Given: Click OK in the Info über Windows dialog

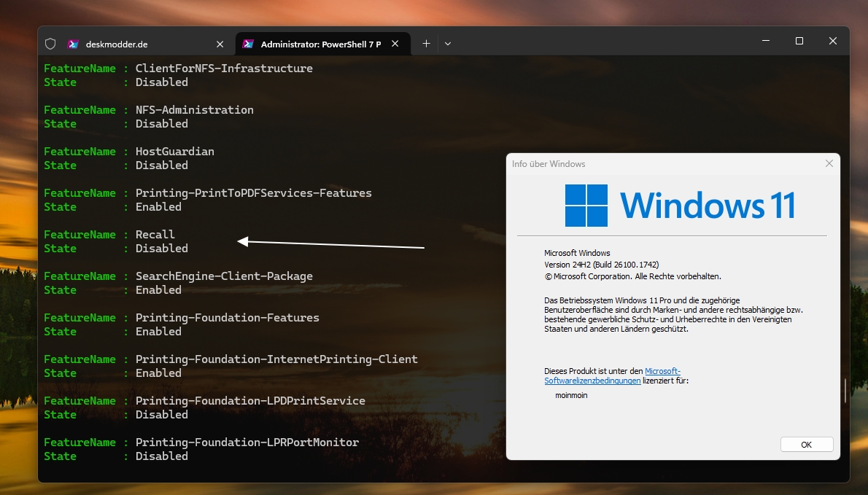Looking at the screenshot, I should (x=807, y=445).
